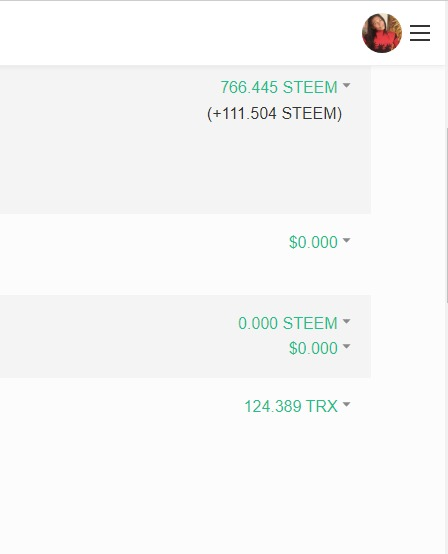Open arrow beside $0.000 under 0.000 STEEM
The image size is (448, 554).
346,346
